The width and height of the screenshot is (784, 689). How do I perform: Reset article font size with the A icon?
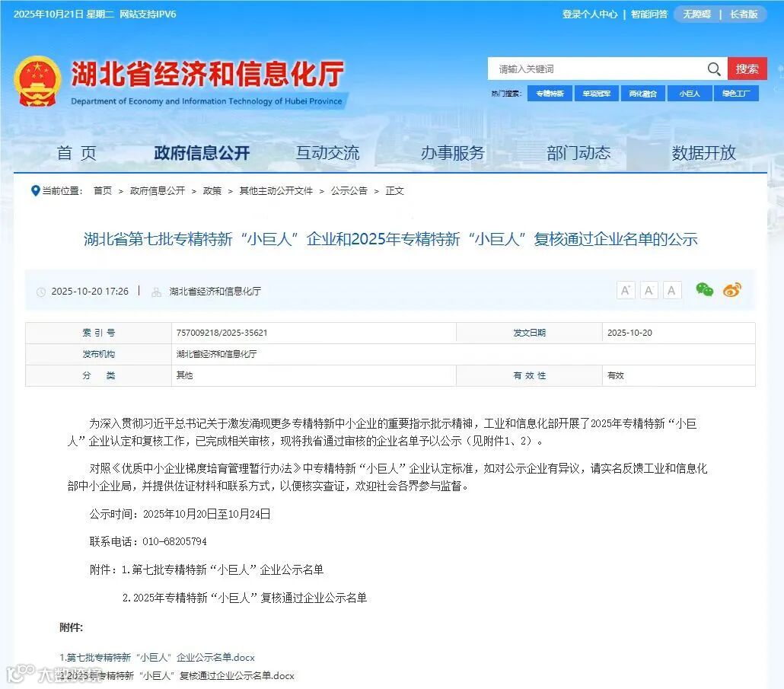pos(671,290)
